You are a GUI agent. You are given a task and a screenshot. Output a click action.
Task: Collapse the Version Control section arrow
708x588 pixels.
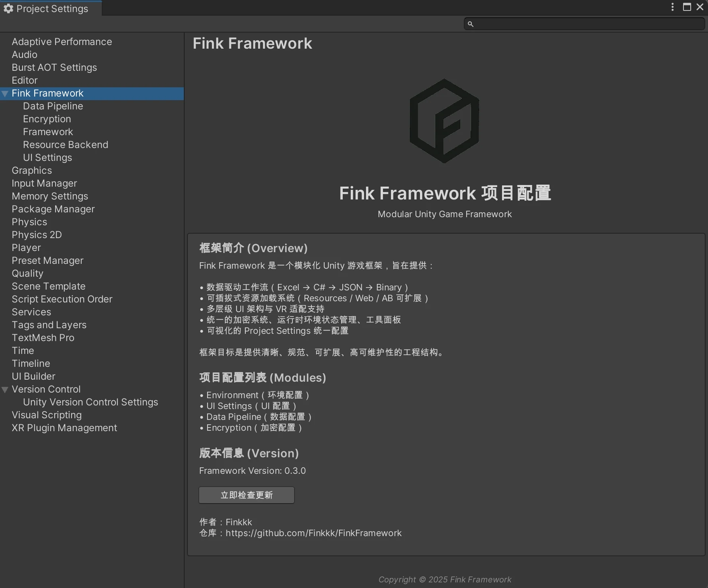(x=5, y=390)
